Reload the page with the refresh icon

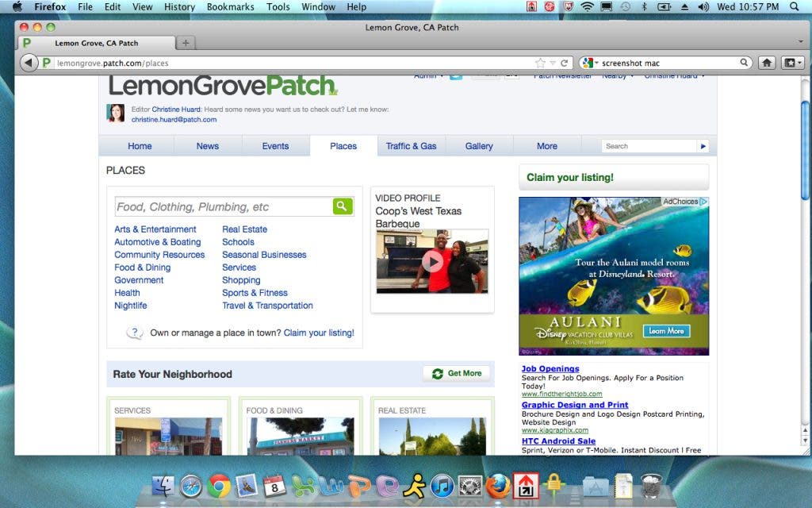click(x=564, y=63)
